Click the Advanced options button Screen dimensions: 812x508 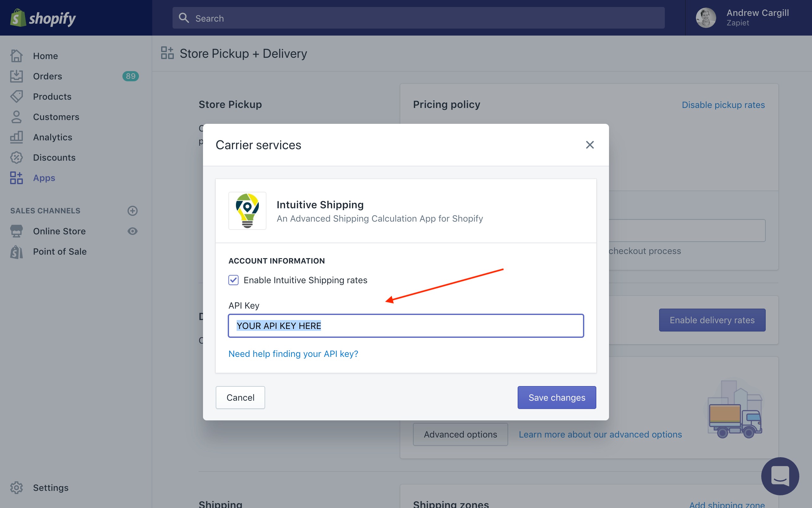pyautogui.click(x=460, y=434)
